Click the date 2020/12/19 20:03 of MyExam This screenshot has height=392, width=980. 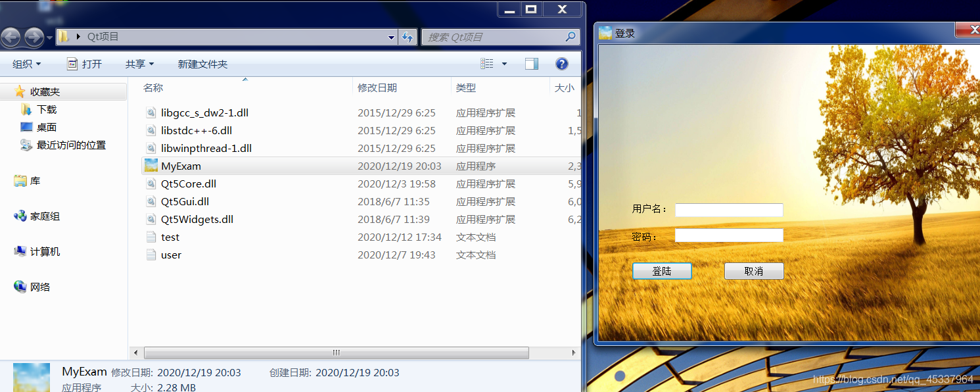tap(400, 166)
